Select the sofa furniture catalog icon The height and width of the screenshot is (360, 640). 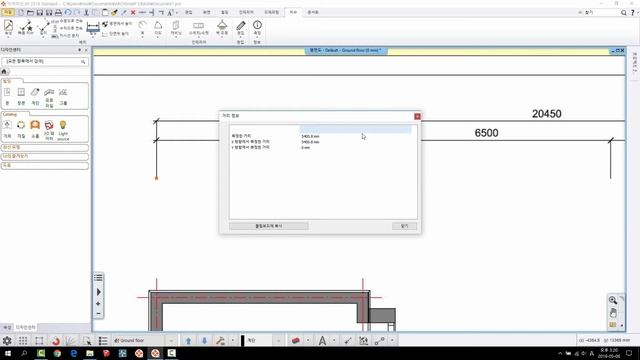[x=35, y=125]
